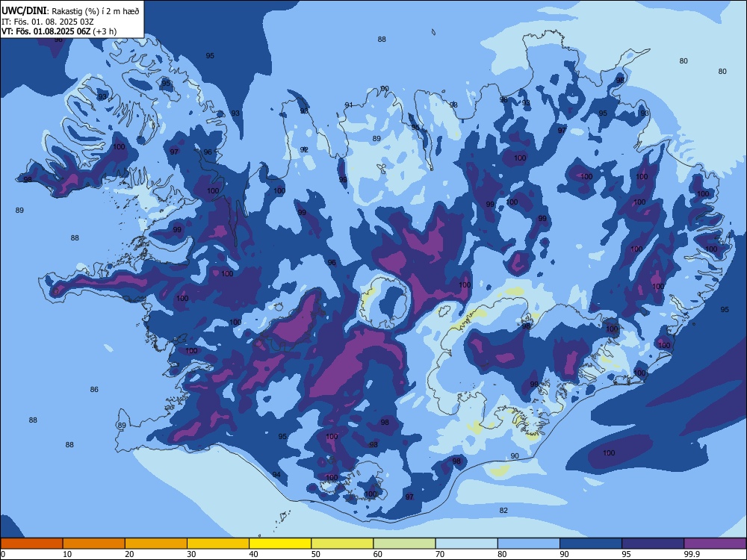Click the navy 95–99.9 legend swatch
This screenshot has height=560, width=747.
coord(653,544)
